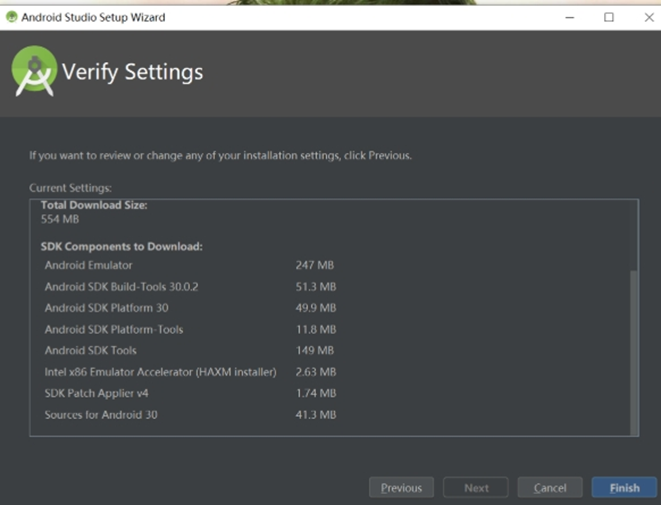The image size is (661, 505).
Task: Click the 51.3 MB size value
Action: (x=316, y=287)
